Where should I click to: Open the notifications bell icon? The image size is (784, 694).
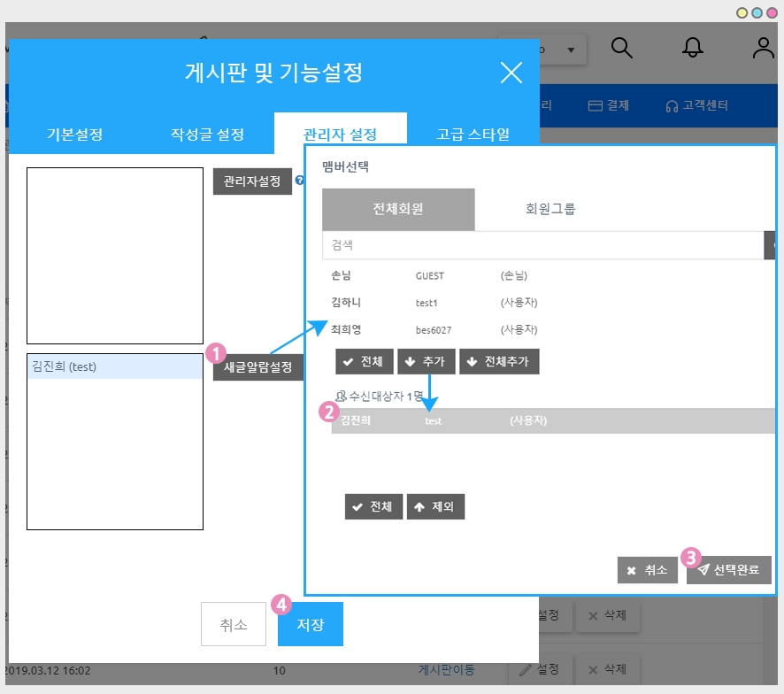pos(693,49)
